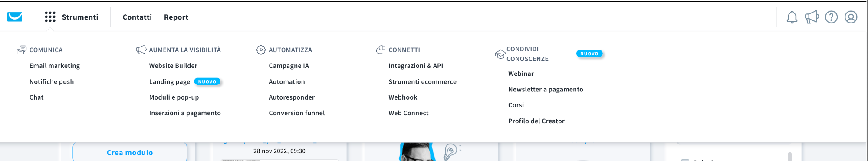The image size is (868, 161).
Task: Click the Crea modulo button
Action: [x=130, y=152]
